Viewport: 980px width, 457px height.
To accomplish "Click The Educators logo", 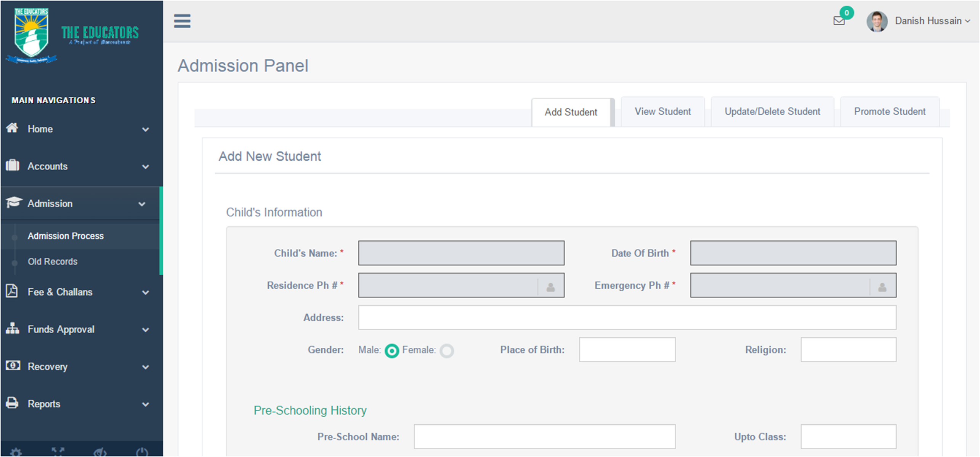I will (x=72, y=35).
